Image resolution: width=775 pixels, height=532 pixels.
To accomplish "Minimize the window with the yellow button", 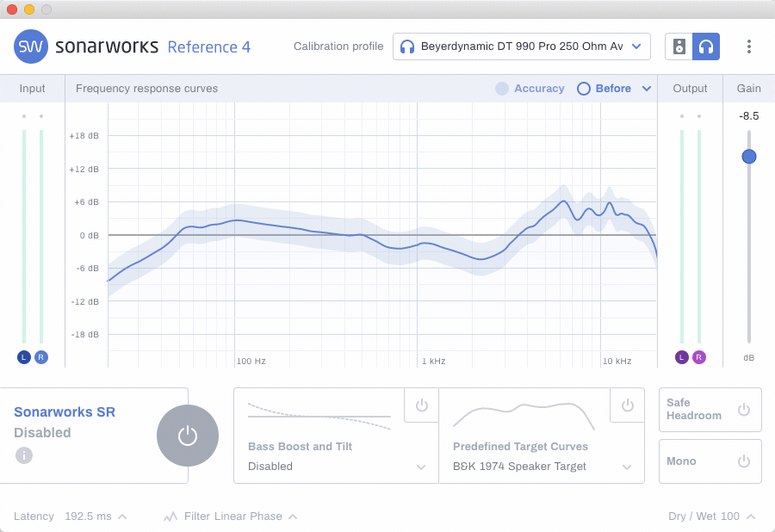I will (29, 9).
